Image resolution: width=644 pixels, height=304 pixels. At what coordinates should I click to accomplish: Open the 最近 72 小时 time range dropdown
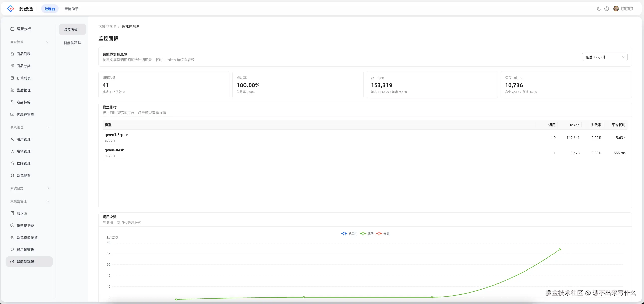click(605, 57)
